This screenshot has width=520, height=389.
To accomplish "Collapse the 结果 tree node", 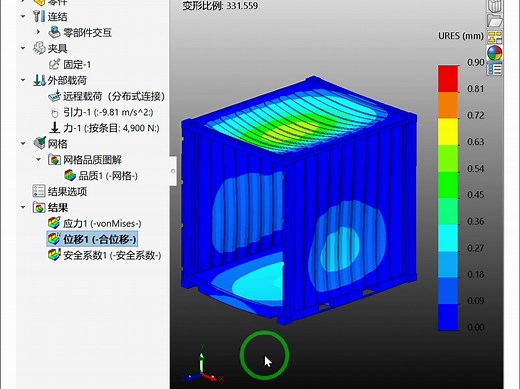I will tap(23, 207).
